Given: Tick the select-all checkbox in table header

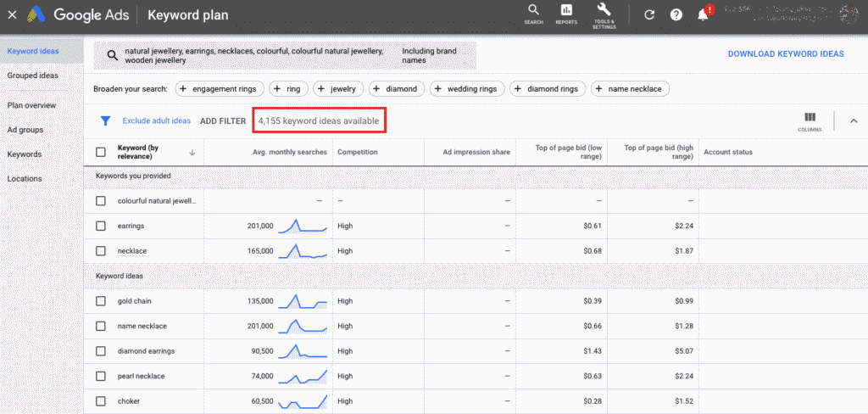Looking at the screenshot, I should tap(101, 152).
